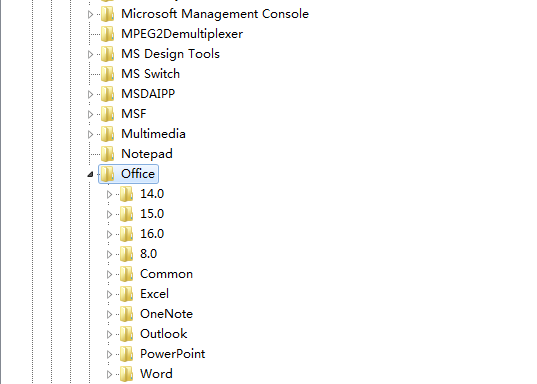This screenshot has width=537, height=384.
Task: Expand the MSDAIPP registry key
Action: click(x=90, y=94)
